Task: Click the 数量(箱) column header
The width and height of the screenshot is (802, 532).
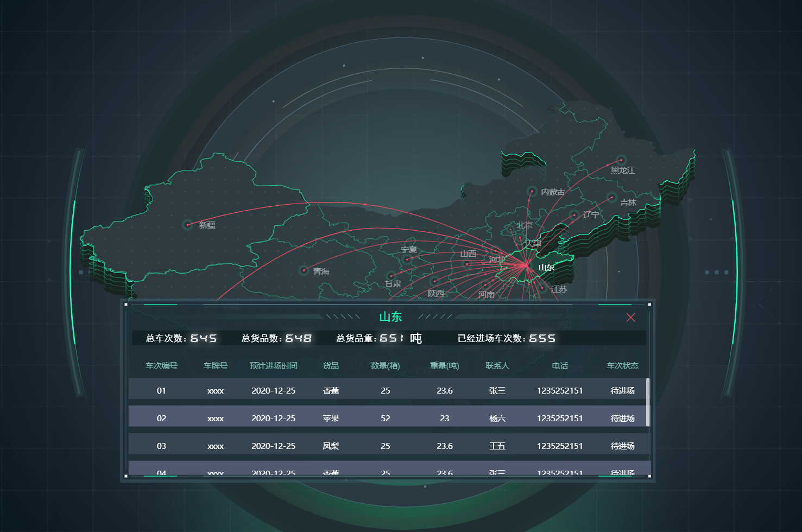Action: pos(386,365)
